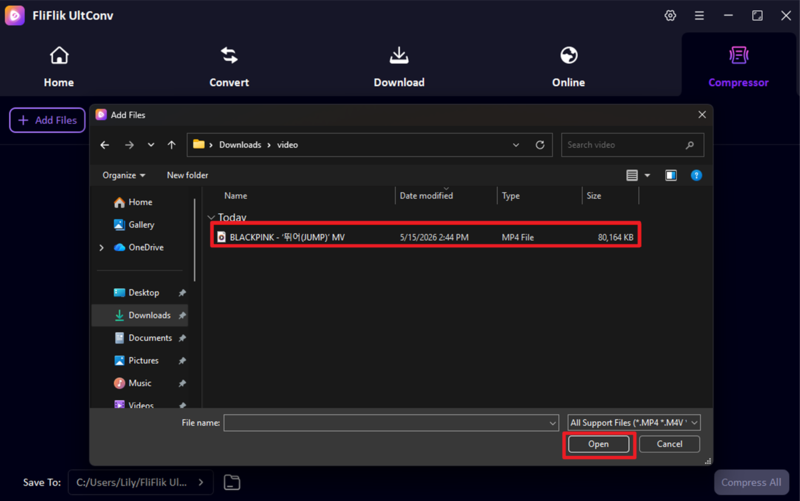Image resolution: width=800 pixels, height=501 pixels.
Task: Change the view layout icon
Action: [632, 176]
